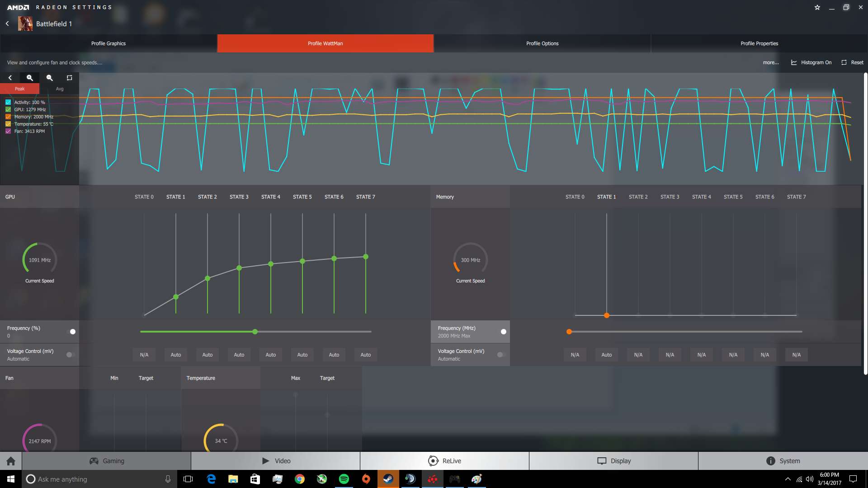Click GPU State 7 voltage Auto field
Screen dimensions: 868x488
[x=366, y=355]
